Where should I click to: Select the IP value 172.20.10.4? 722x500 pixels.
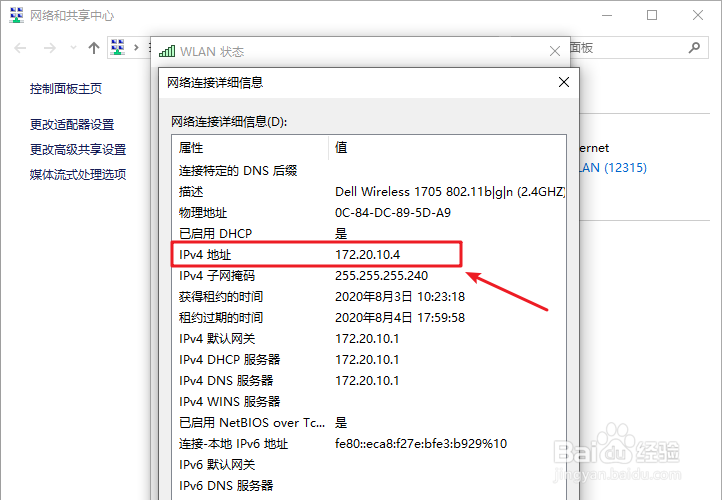[367, 255]
